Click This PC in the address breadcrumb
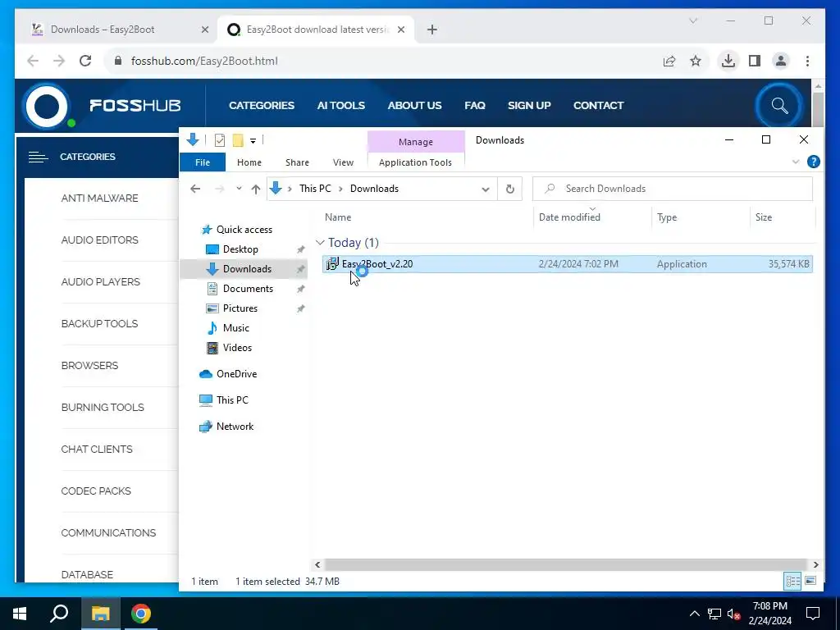This screenshot has width=840, height=630. 315,189
